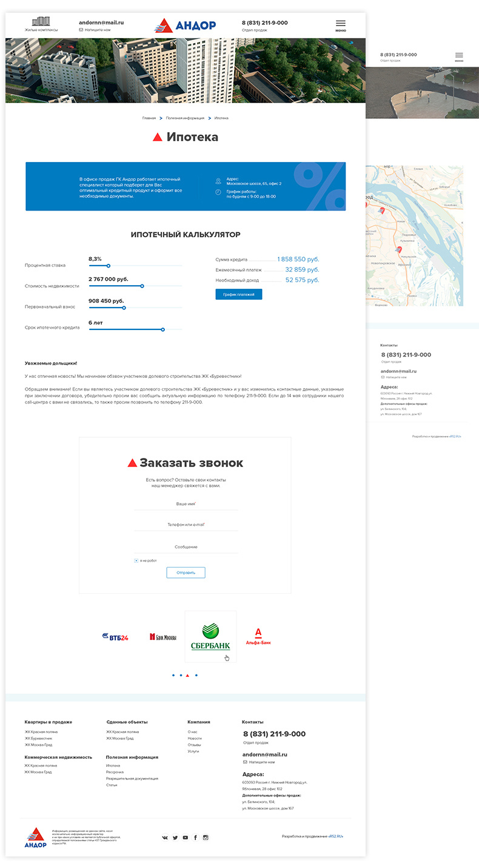Screen dimensions: 479x868
Task: Open the меню icon on the right-side page
Action: point(459,55)
